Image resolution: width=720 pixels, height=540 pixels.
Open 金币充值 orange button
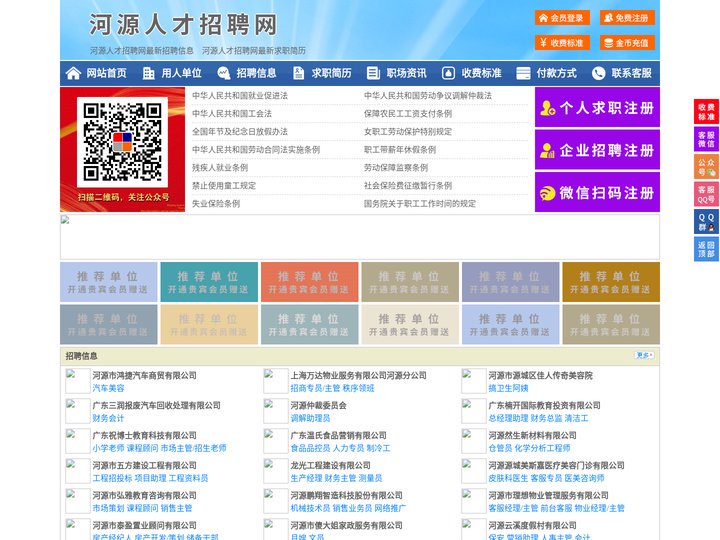627,43
